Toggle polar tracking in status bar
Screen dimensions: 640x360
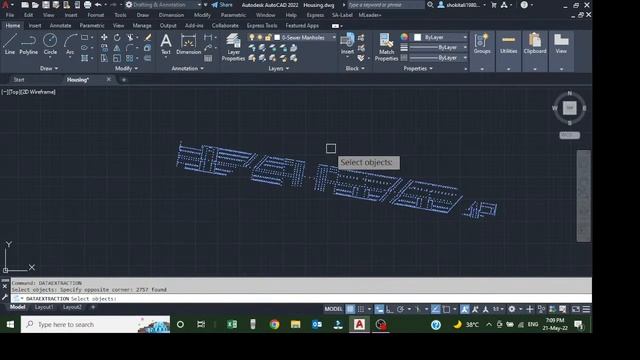point(400,309)
